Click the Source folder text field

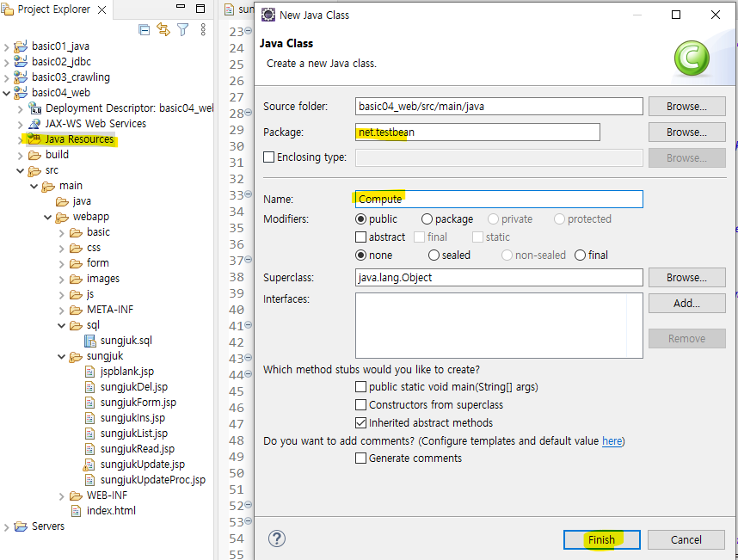point(499,107)
